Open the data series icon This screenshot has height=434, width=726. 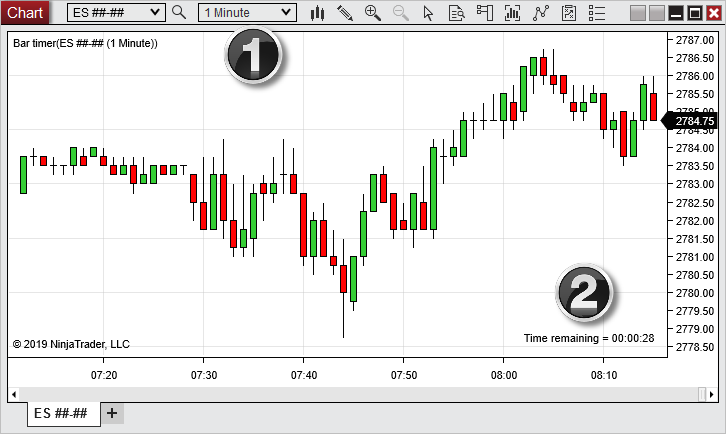[457, 13]
